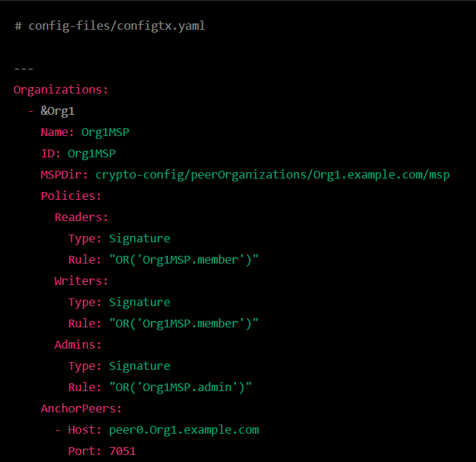Click the AnchorPeers key
476x462 pixels.
[x=81, y=408]
